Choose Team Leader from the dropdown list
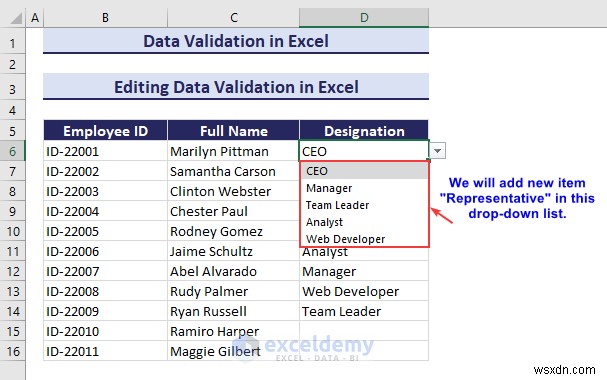Screen dimensions: 607x380 click(x=364, y=205)
